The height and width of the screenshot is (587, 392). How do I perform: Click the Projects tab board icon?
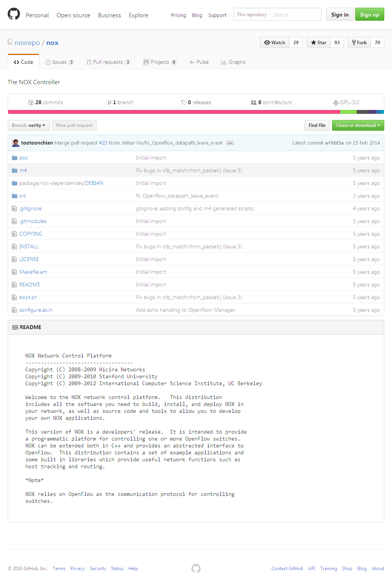tap(146, 62)
